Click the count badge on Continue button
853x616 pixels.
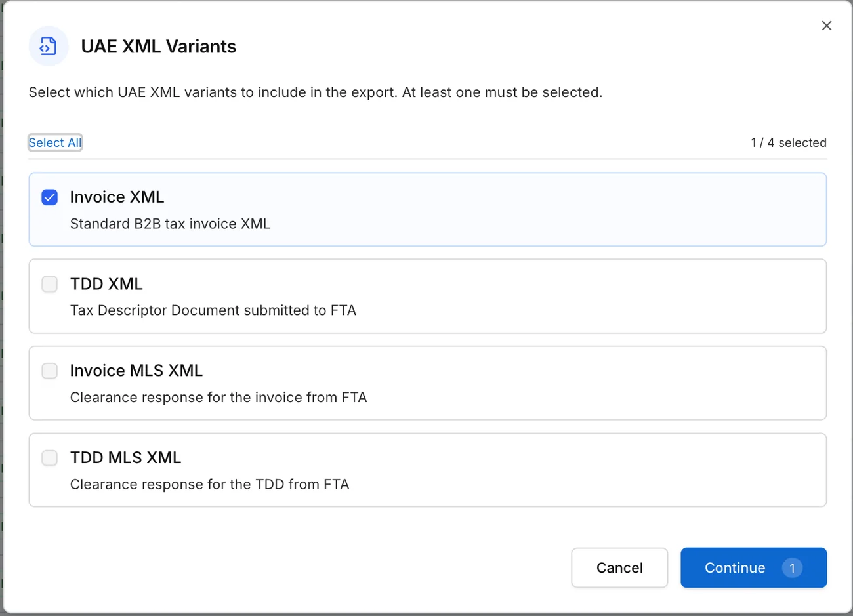coord(792,568)
